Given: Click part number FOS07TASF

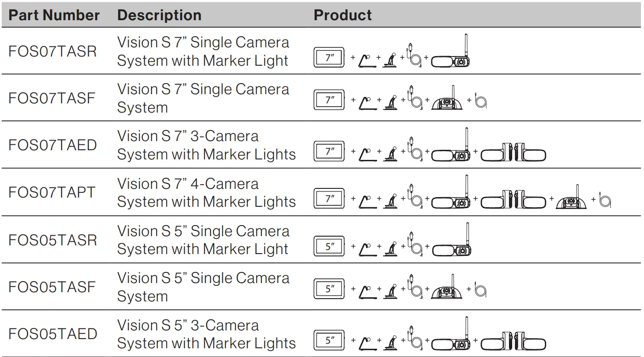Looking at the screenshot, I should click(x=52, y=98).
